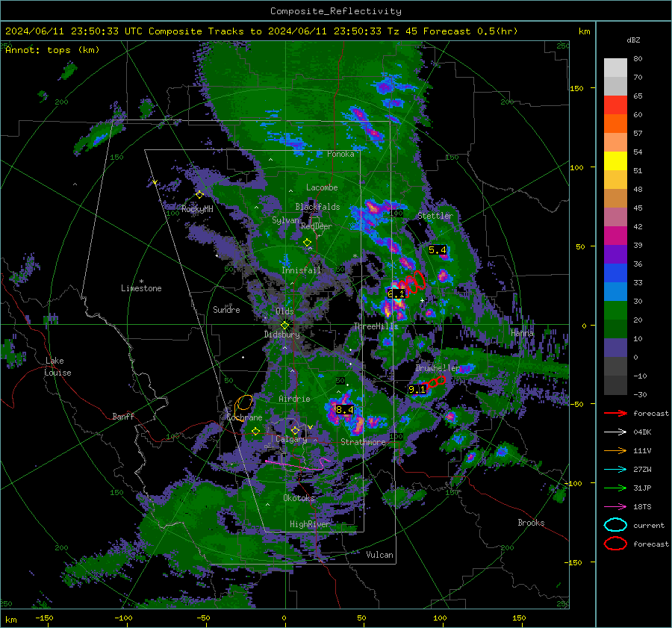Select the storm tops label 6.1

click(396, 294)
